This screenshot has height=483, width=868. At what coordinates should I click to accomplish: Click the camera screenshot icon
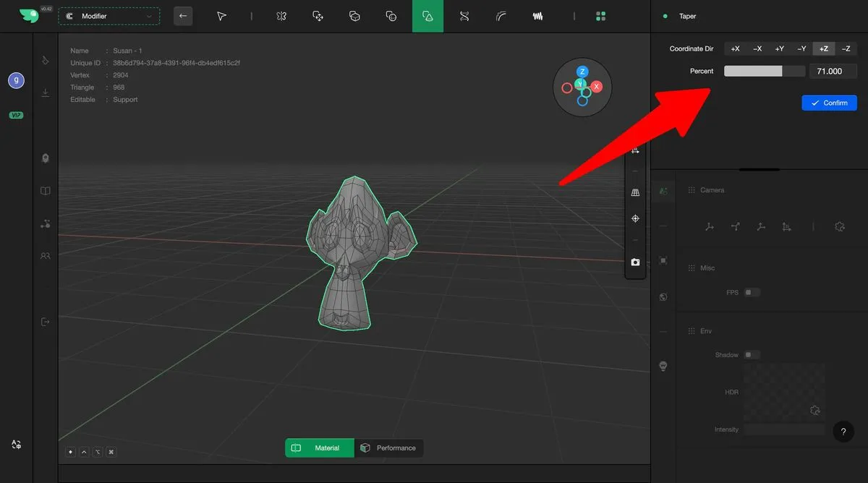pos(635,262)
